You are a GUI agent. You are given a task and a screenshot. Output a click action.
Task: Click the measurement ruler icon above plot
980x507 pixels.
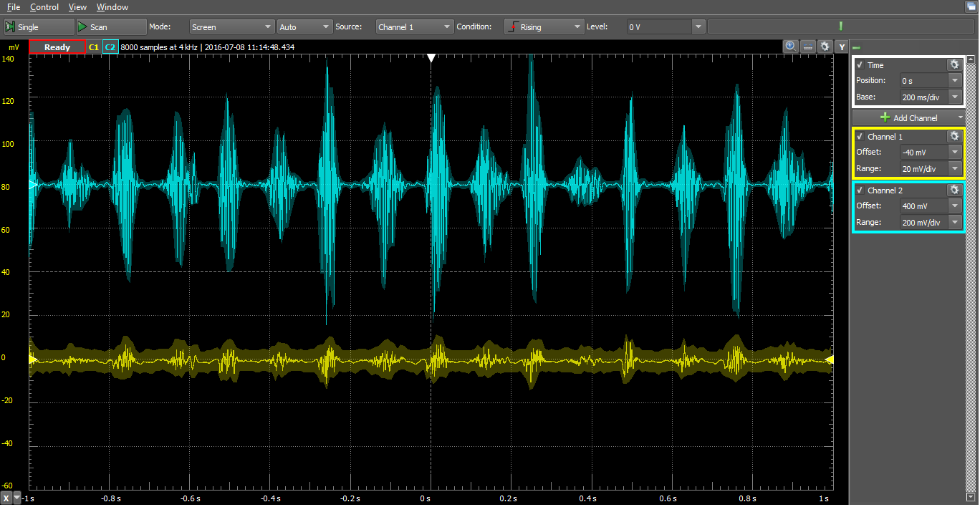pyautogui.click(x=808, y=47)
